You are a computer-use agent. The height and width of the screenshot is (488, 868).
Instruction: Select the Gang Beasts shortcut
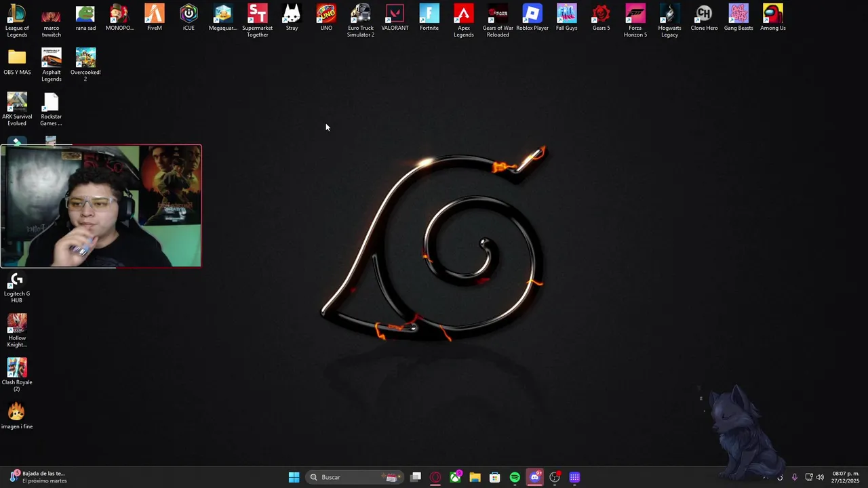pyautogui.click(x=738, y=18)
